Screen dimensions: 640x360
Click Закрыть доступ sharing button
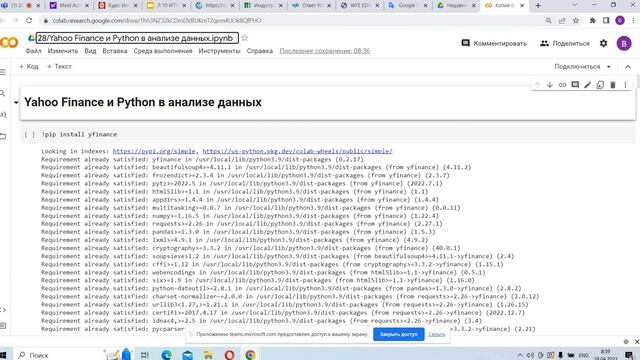coord(398,334)
